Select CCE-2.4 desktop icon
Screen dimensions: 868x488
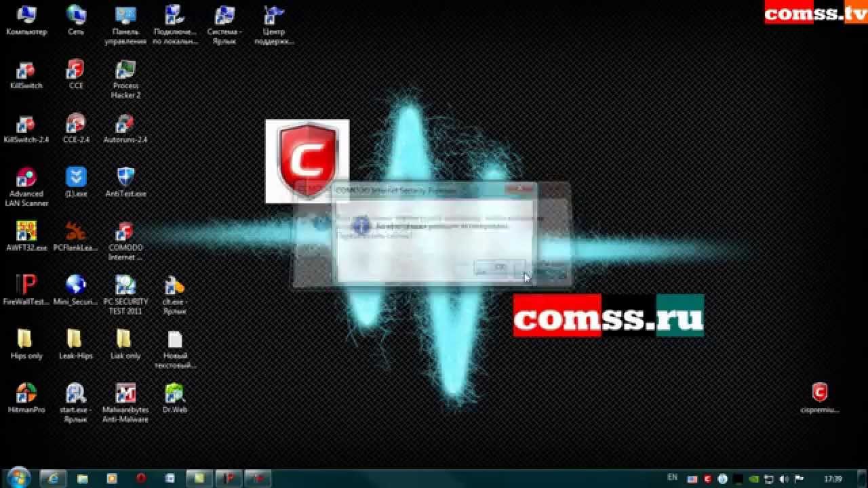pyautogui.click(x=76, y=129)
